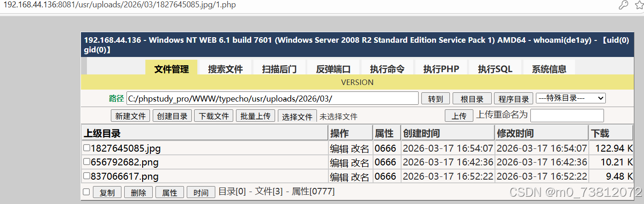
Task: Click the 选择文件 file chooser button
Action: click(x=297, y=116)
